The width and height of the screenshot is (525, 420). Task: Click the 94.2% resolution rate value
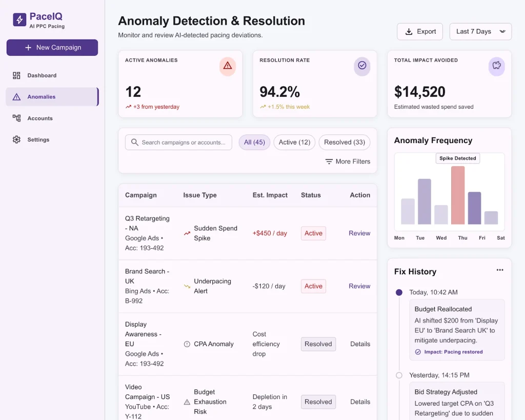point(279,92)
